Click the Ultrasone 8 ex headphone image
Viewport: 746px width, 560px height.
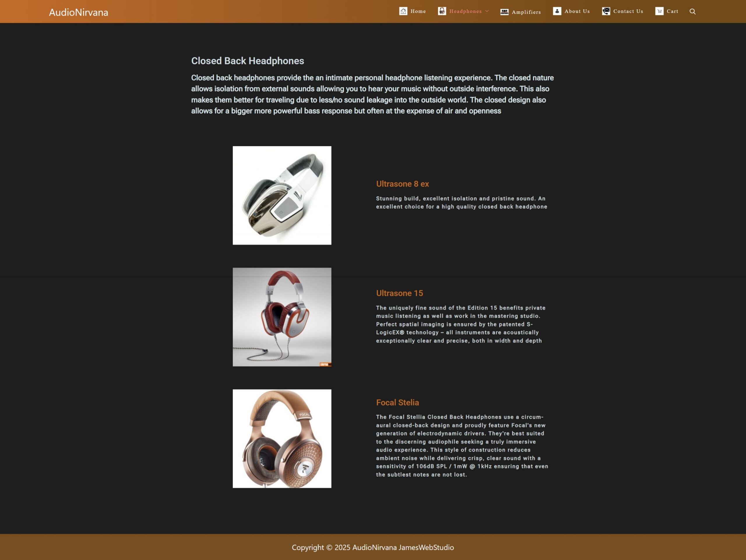point(282,195)
